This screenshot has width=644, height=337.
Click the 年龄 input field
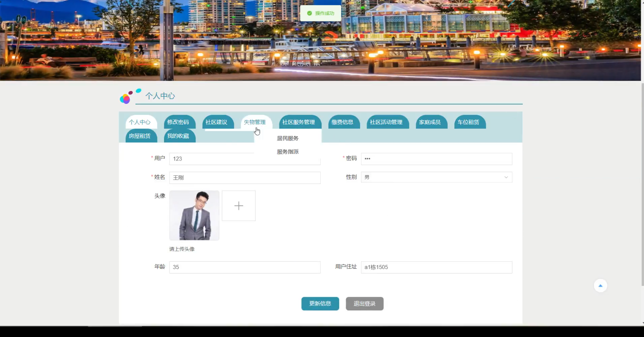tap(245, 267)
